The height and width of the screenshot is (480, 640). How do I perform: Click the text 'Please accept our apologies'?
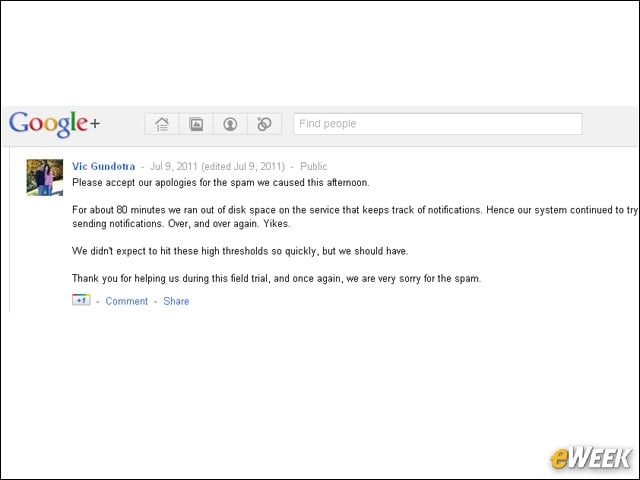point(135,182)
